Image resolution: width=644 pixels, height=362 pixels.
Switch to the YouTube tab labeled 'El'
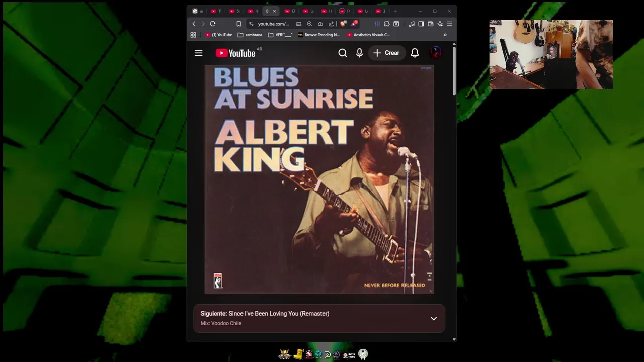point(290,11)
